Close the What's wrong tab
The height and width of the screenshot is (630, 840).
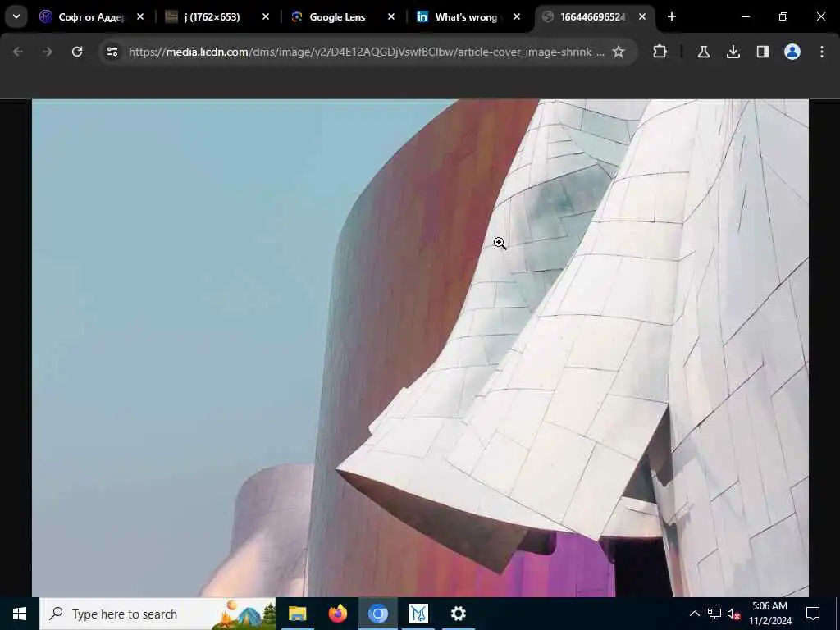pos(517,16)
